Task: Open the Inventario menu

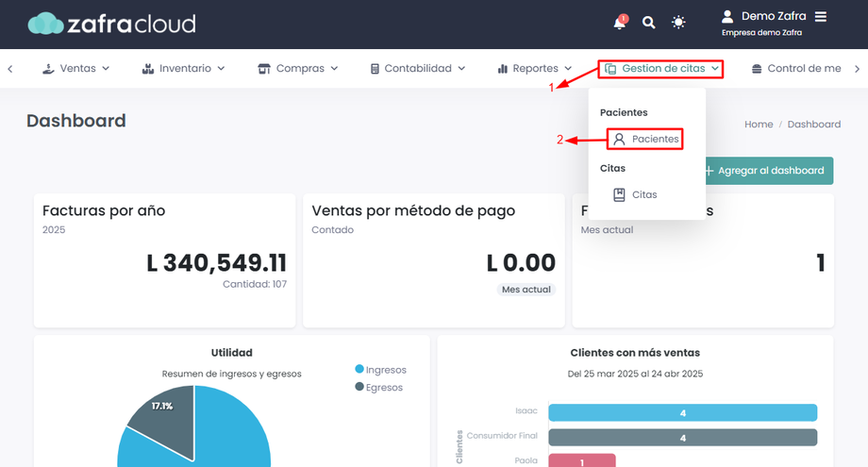Action: point(184,69)
